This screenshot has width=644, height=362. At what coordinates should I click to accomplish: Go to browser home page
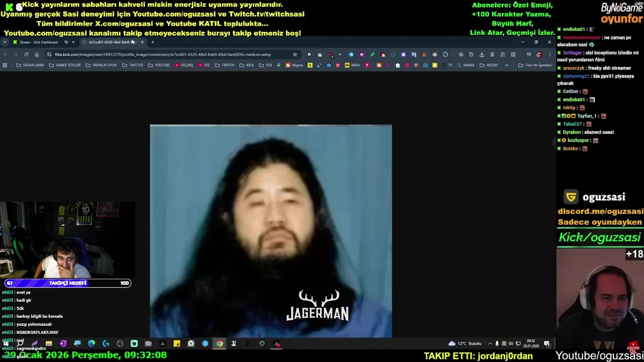[37, 54]
